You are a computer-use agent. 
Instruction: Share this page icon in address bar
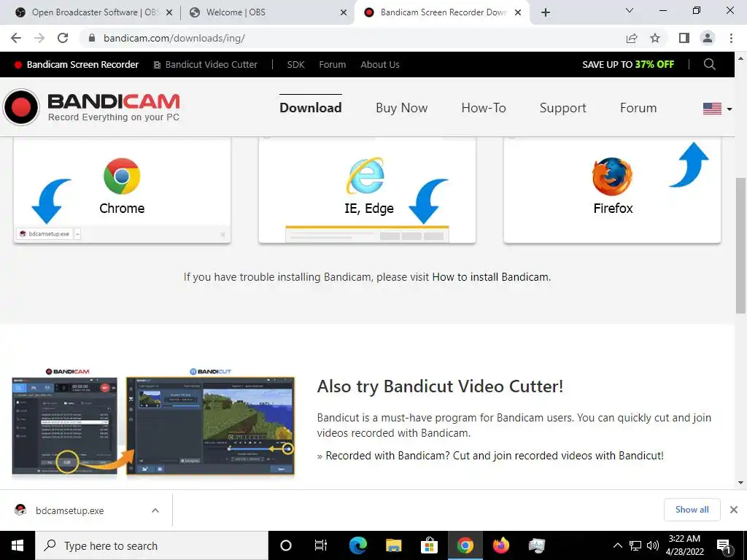[632, 38]
